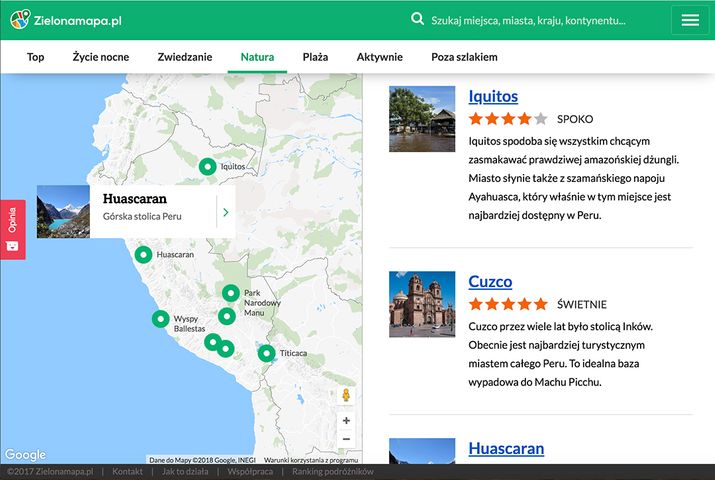Zoom in on the map

(346, 421)
